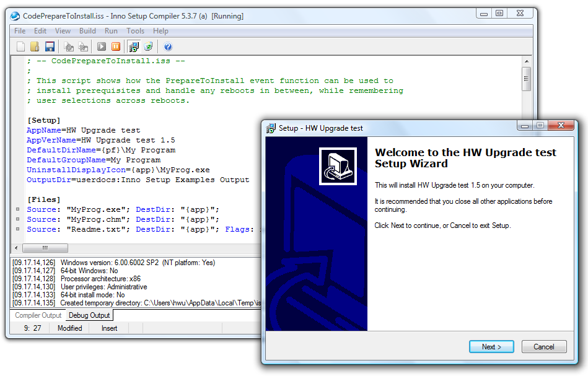Click the Stop Compile toolbar icon
Viewport: 588px width, 376px height.
pyautogui.click(x=83, y=46)
